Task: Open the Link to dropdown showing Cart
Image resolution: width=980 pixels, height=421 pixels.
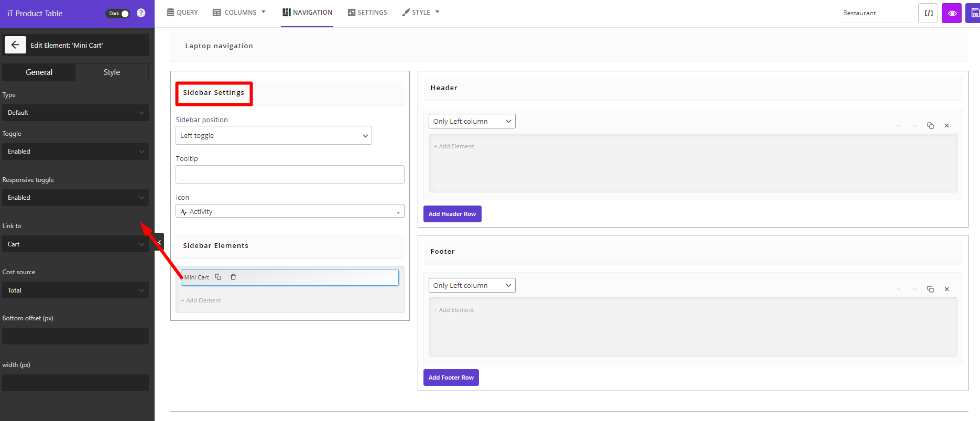Action: [x=75, y=244]
